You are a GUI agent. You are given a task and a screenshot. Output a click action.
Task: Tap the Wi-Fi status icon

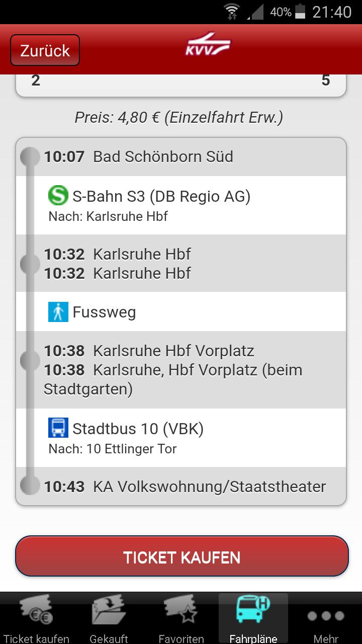pos(232,12)
